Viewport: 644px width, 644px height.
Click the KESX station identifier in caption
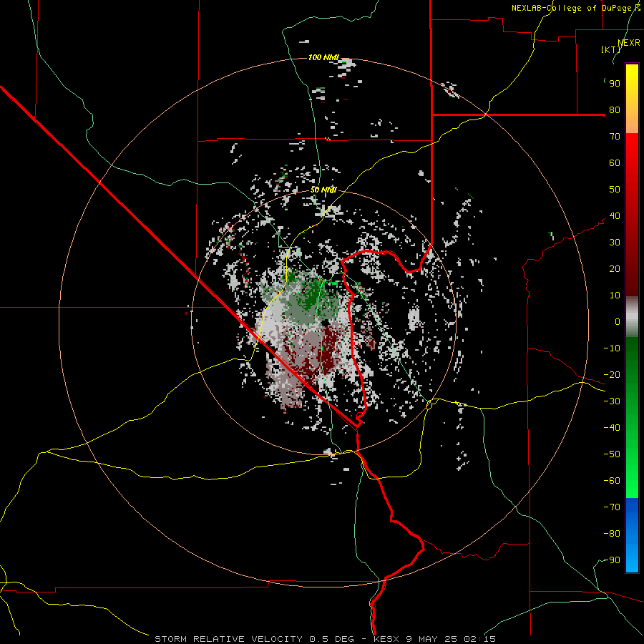[387, 639]
